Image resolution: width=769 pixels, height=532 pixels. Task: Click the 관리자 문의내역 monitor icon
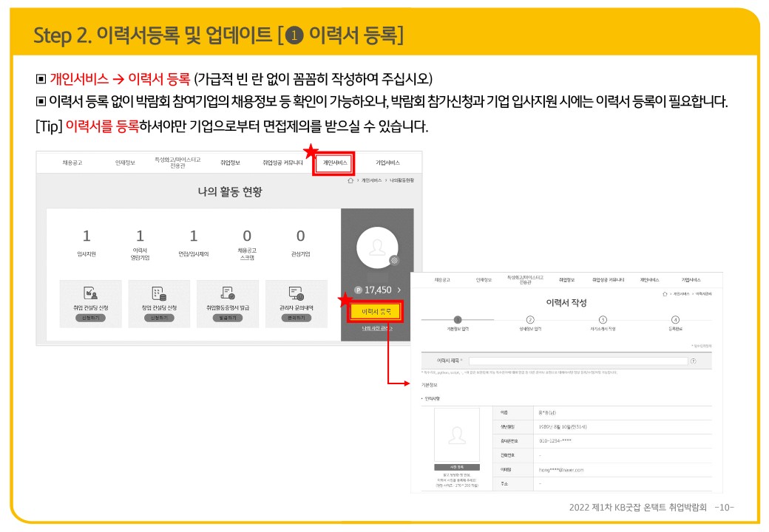pos(296,293)
